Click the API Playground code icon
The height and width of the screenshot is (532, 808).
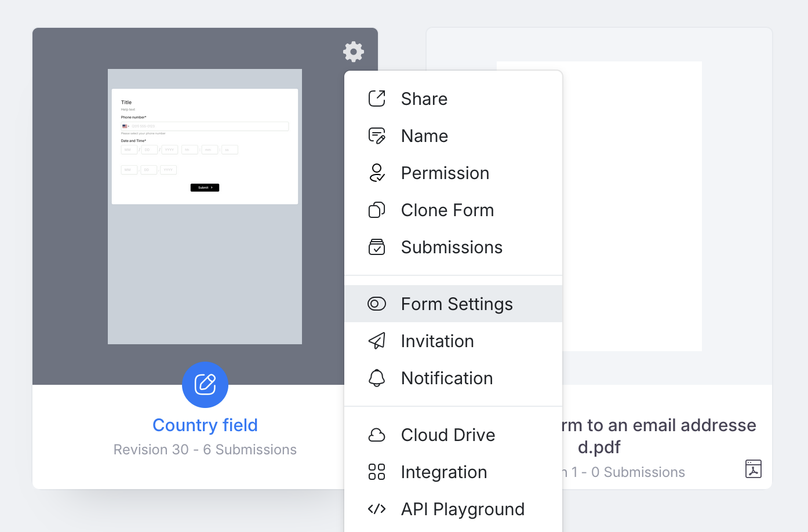[377, 509]
